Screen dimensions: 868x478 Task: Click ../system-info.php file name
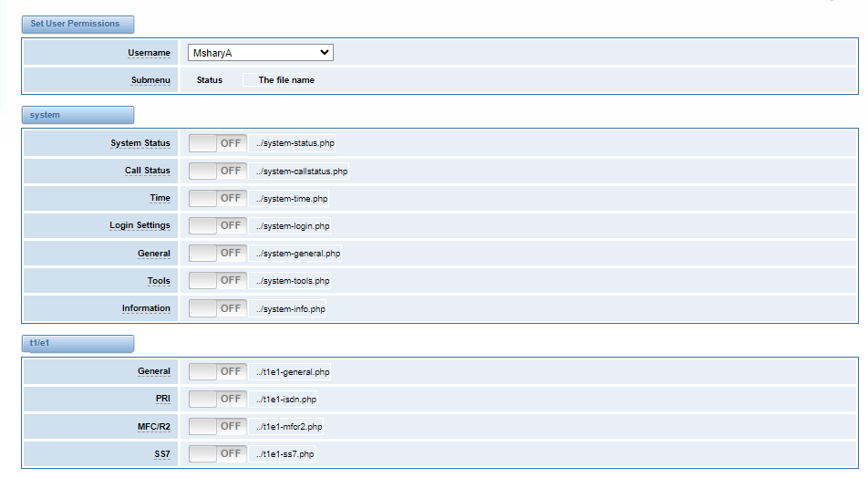(x=291, y=308)
